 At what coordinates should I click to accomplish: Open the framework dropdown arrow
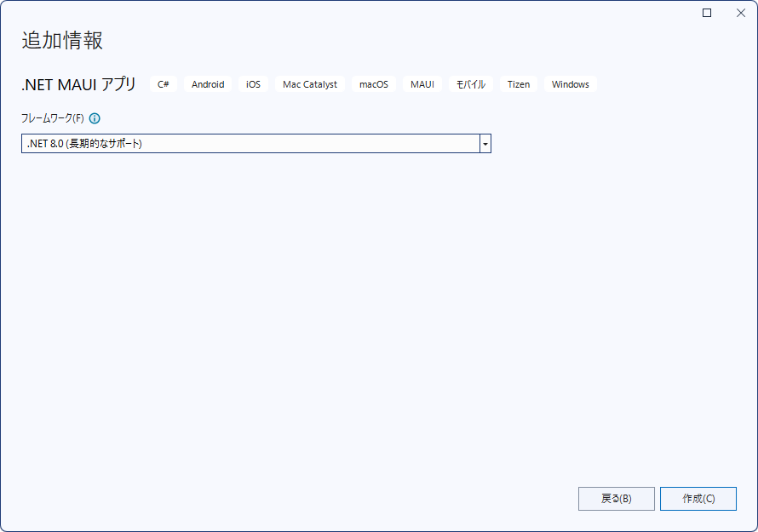point(485,144)
